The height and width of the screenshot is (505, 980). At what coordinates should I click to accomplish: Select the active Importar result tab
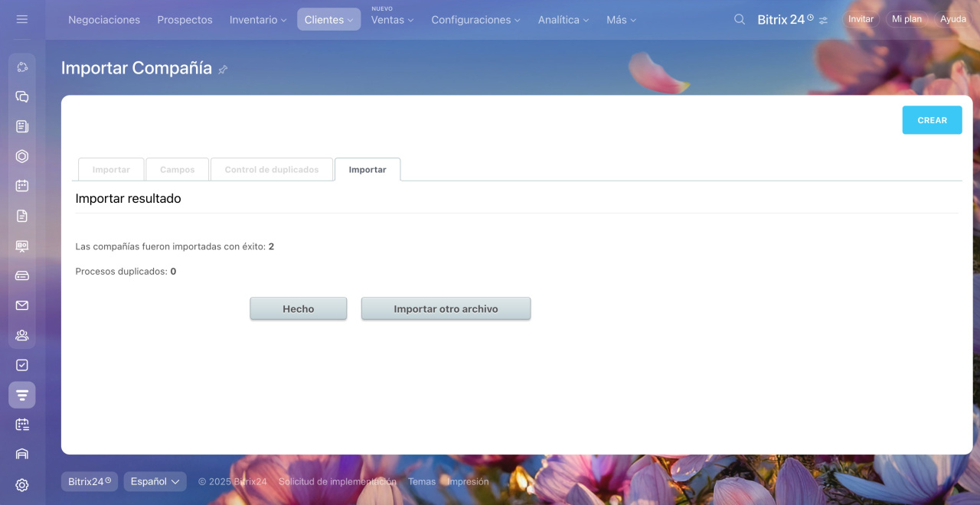pyautogui.click(x=367, y=170)
